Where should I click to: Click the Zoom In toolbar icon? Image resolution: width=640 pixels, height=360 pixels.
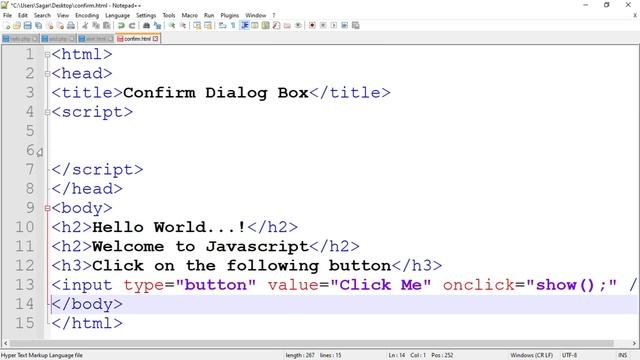click(172, 25)
